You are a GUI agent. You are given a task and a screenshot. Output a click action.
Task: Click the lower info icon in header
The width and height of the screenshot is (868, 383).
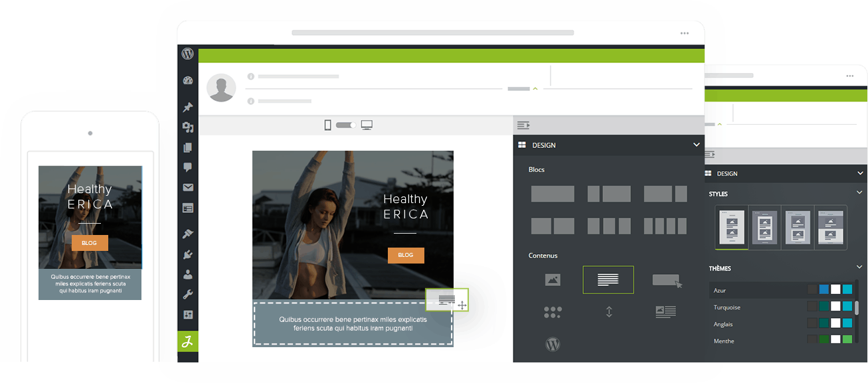pyautogui.click(x=251, y=102)
